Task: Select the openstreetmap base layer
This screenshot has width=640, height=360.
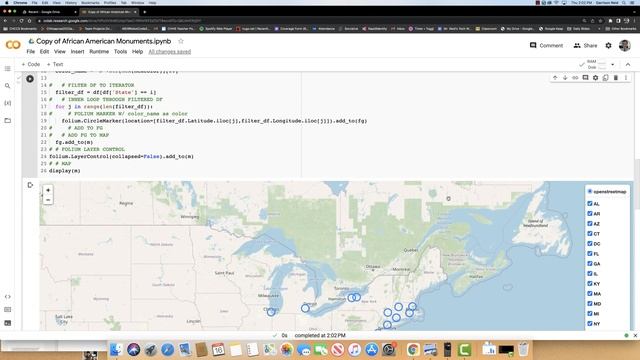Action: tap(590, 191)
